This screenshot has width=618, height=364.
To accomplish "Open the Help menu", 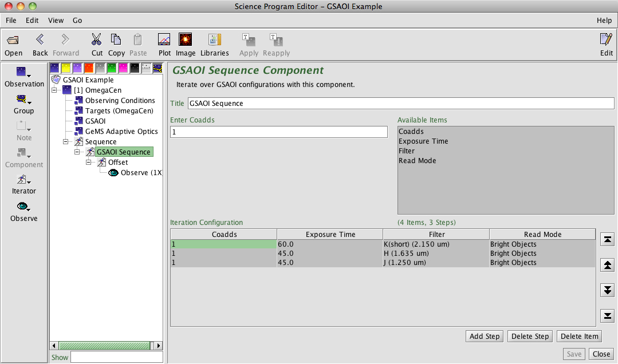I will click(x=604, y=21).
